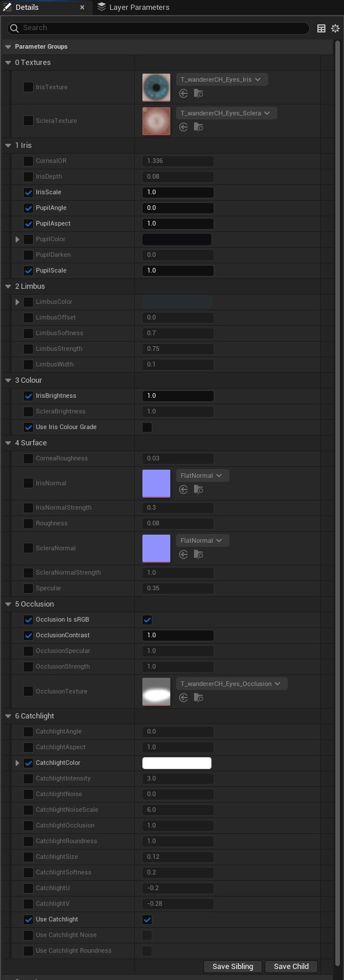Screen dimensions: 344x980
Task: Browse to ScleraNormal asset in content browser
Action: [199, 554]
